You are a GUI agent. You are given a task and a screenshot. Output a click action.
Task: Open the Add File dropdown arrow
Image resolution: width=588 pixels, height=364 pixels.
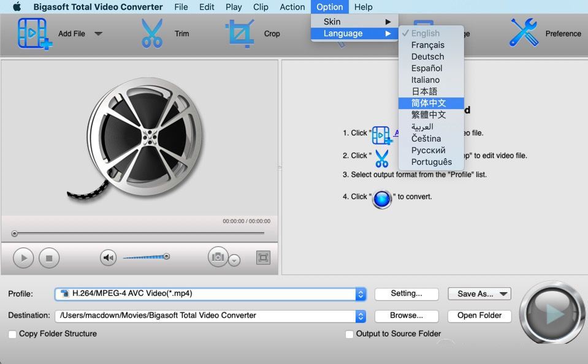98,34
